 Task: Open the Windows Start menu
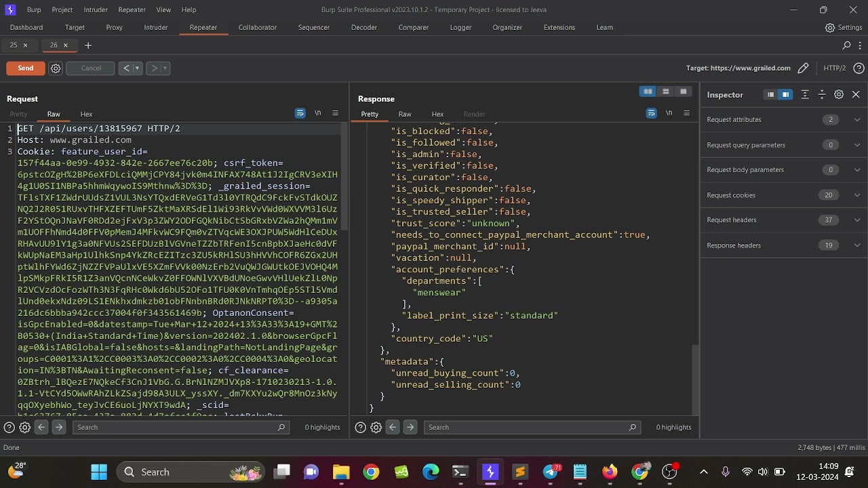99,472
